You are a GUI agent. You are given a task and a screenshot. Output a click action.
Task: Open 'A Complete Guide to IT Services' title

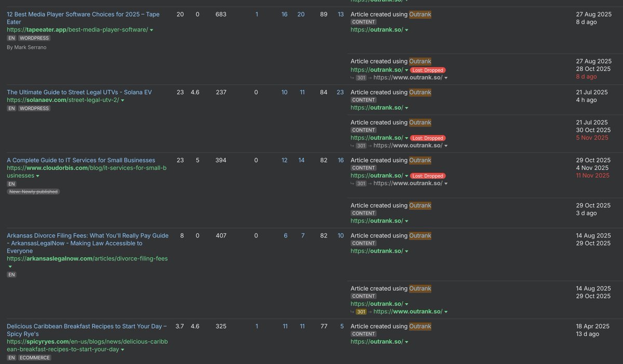(81, 160)
